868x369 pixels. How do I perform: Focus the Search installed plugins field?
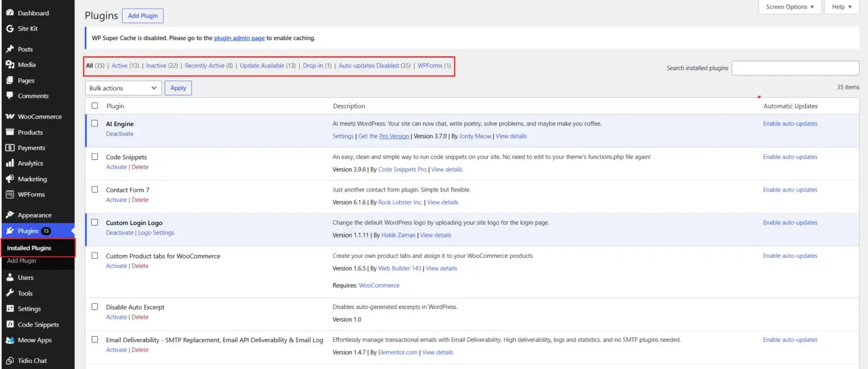795,68
